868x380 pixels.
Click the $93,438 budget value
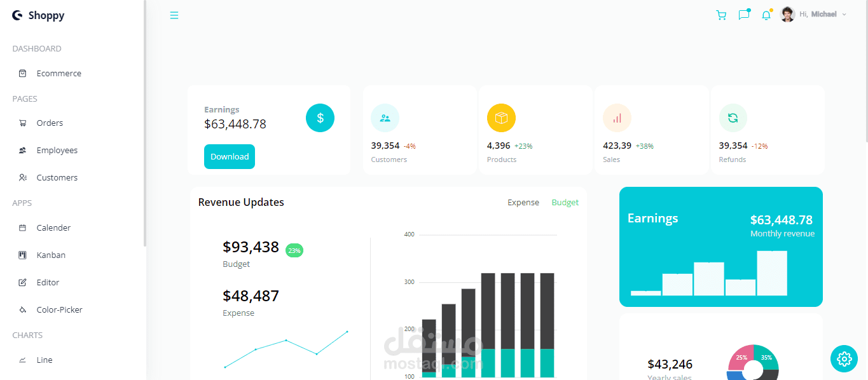[251, 247]
